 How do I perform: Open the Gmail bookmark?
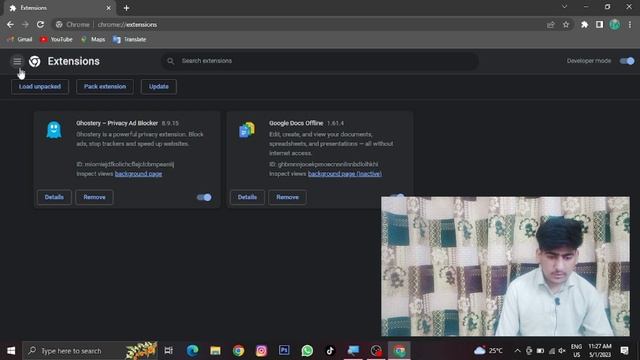pos(20,39)
